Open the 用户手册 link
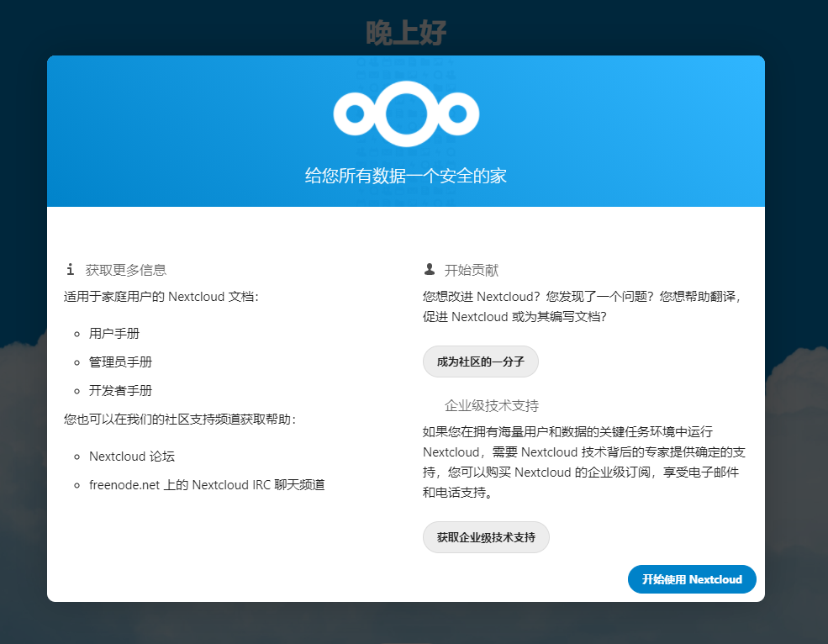This screenshot has height=644, width=828. [x=114, y=334]
